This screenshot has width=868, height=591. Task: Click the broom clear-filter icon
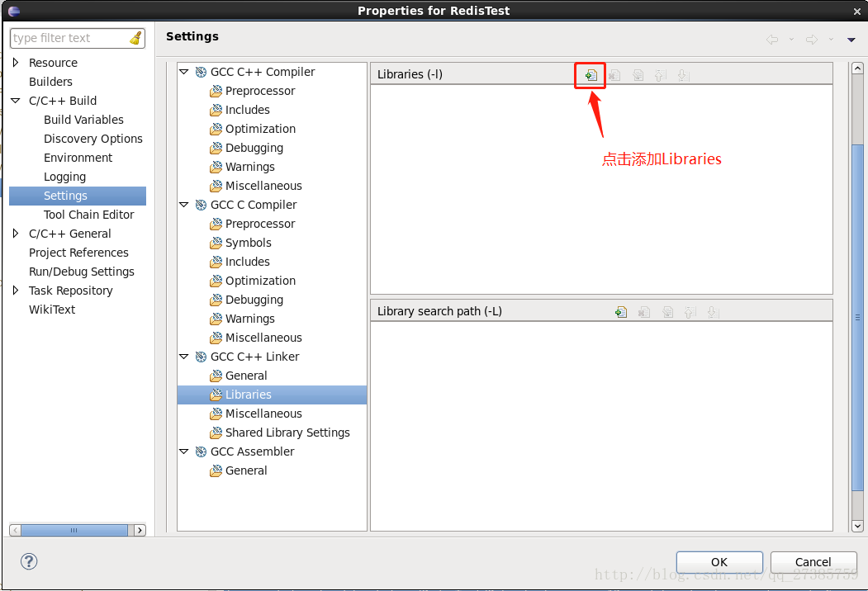pos(135,38)
